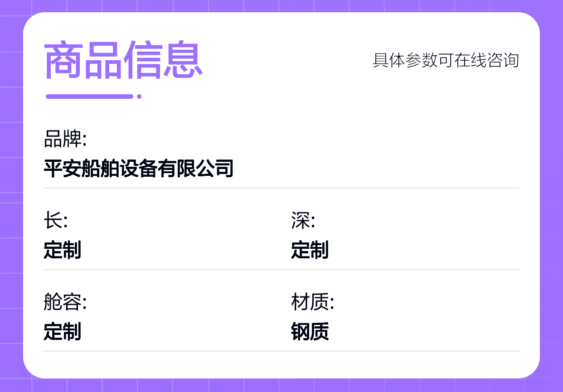Click the divider line below brand name
This screenshot has height=392, width=563.
(281, 188)
